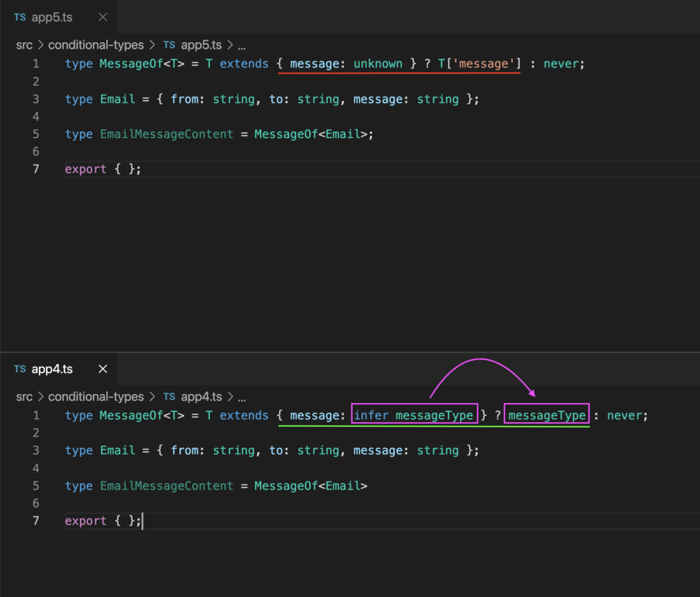Screen dimensions: 700x597
Task: Click the TS icon on the app5.ts tab
Action: click(19, 17)
